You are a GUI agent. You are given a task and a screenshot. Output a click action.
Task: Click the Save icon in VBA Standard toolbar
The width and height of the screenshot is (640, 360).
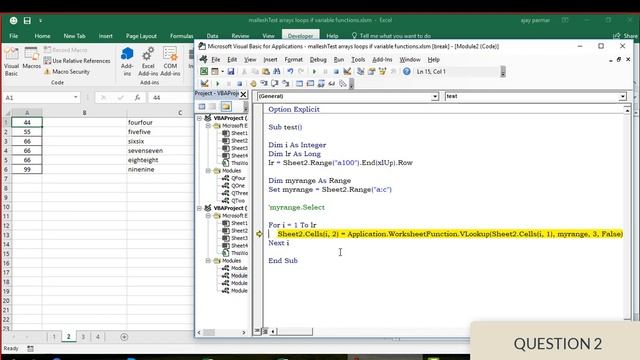[x=231, y=71]
